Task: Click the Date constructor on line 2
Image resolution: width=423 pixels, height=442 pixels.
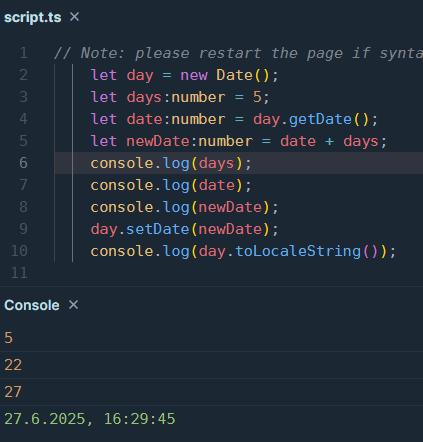Action: pos(234,75)
